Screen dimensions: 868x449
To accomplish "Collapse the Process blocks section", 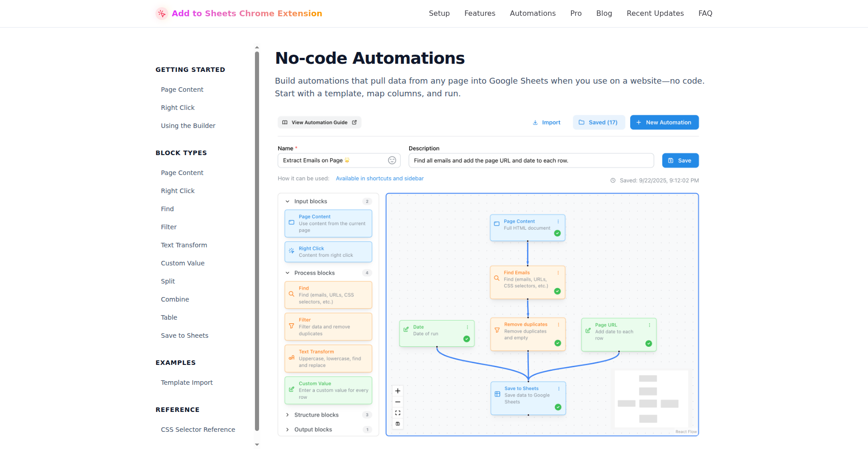I will point(288,273).
